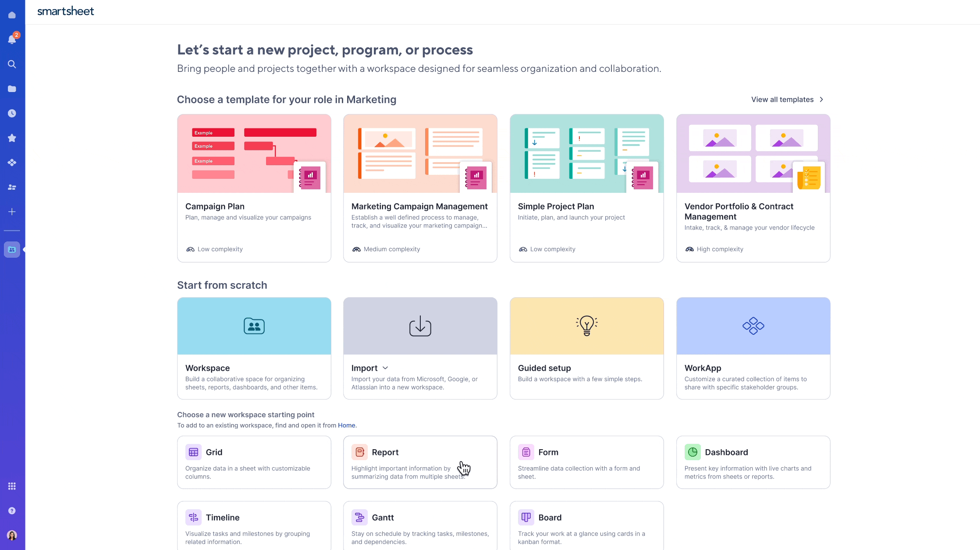Click the Home link in text

(x=346, y=425)
